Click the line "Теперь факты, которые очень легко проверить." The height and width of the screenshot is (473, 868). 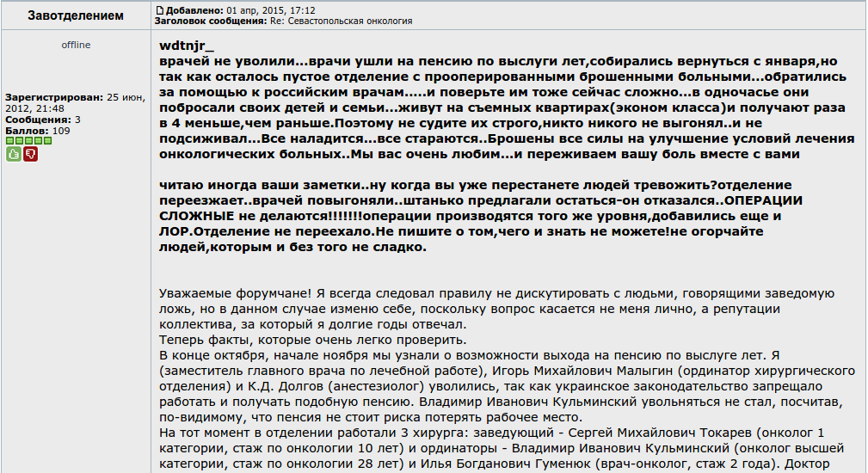[313, 341]
